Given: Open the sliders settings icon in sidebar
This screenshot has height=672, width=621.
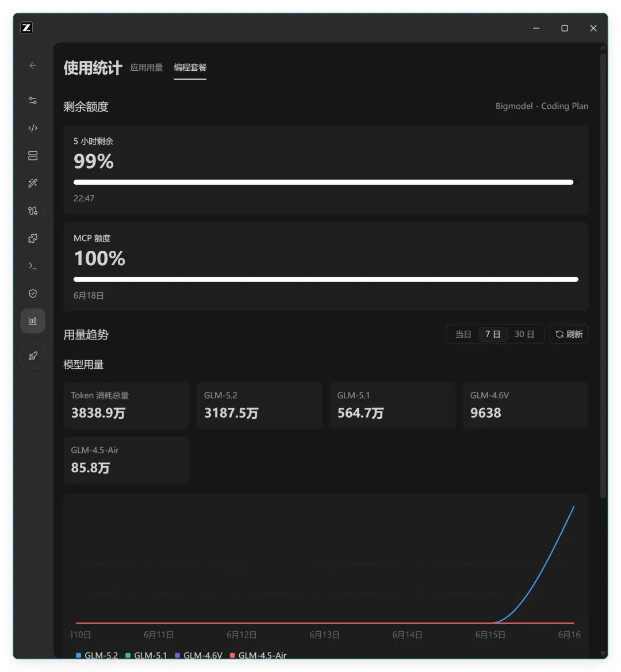Looking at the screenshot, I should coord(33,100).
